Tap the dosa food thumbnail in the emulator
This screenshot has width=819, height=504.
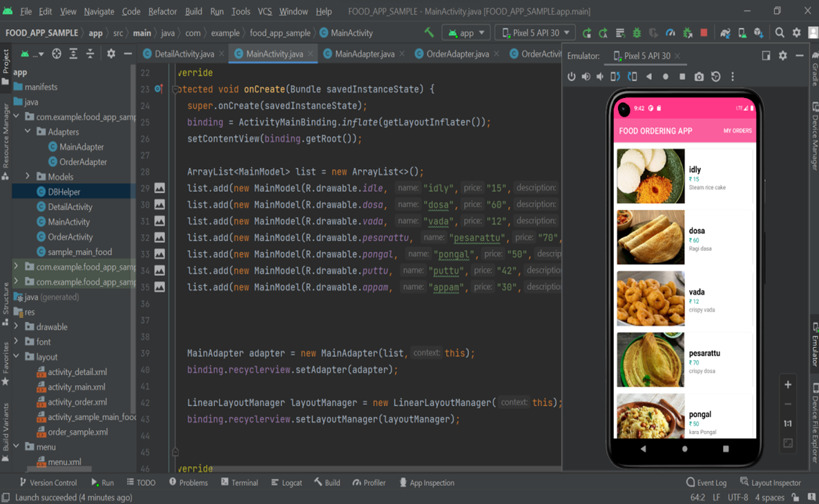pyautogui.click(x=650, y=238)
